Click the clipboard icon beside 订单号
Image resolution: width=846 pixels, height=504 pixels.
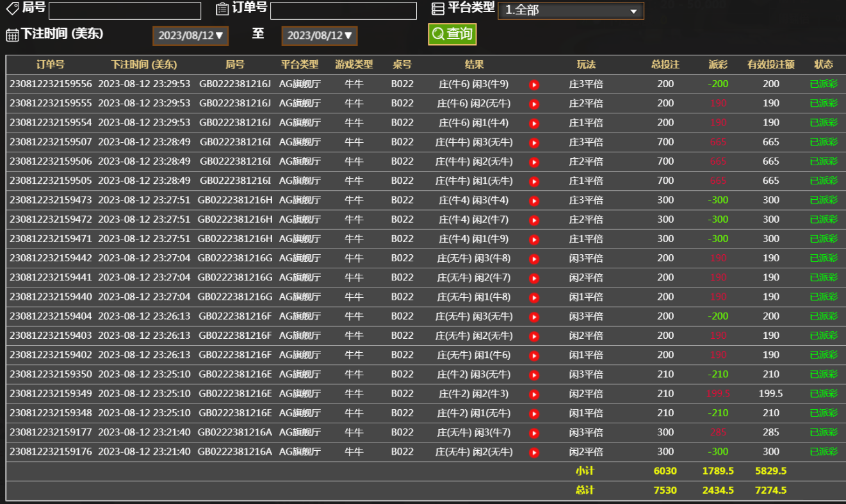tap(222, 8)
